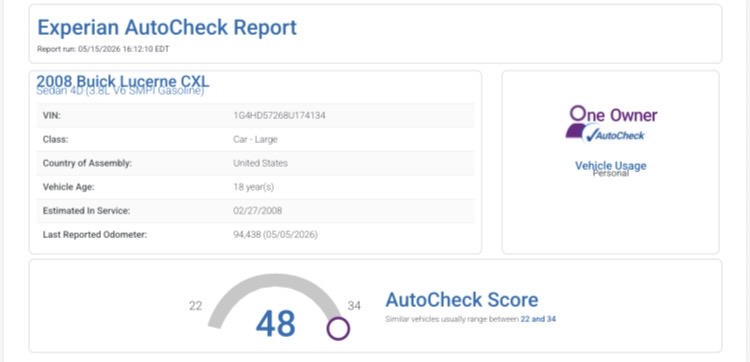Click the Vehicle Usage heading
750x362 pixels.
610,165
